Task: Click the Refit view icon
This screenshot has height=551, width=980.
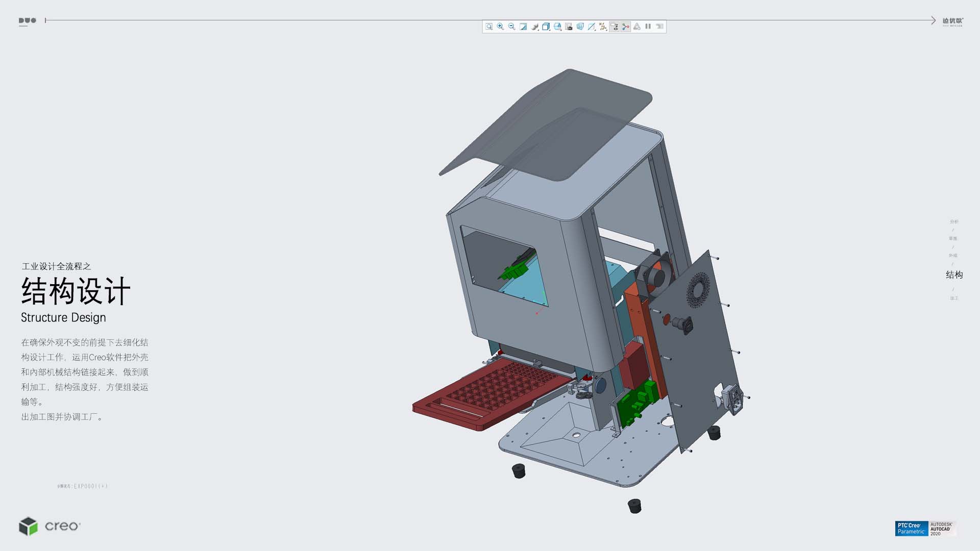Action: click(x=489, y=27)
